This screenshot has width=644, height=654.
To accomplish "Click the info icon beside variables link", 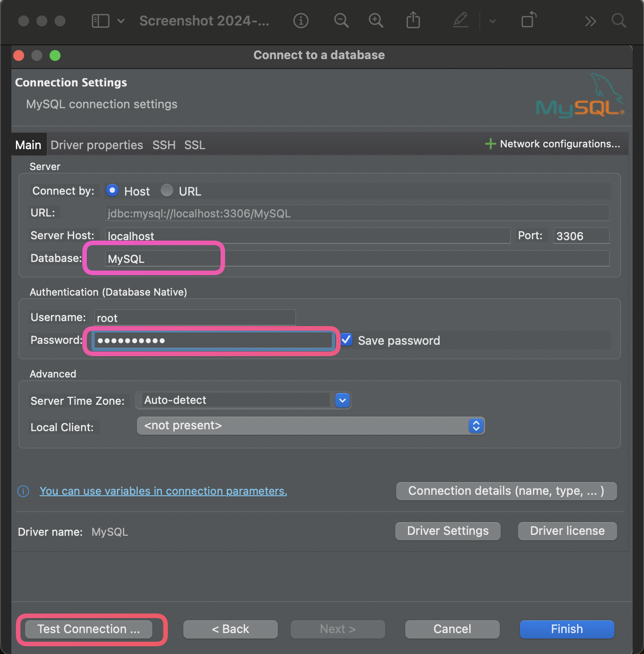I will pyautogui.click(x=23, y=491).
